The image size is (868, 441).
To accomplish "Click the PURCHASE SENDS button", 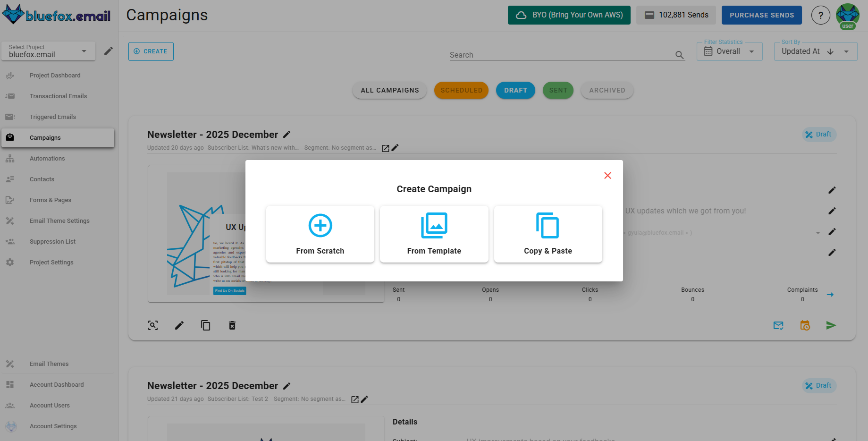I will tap(761, 15).
